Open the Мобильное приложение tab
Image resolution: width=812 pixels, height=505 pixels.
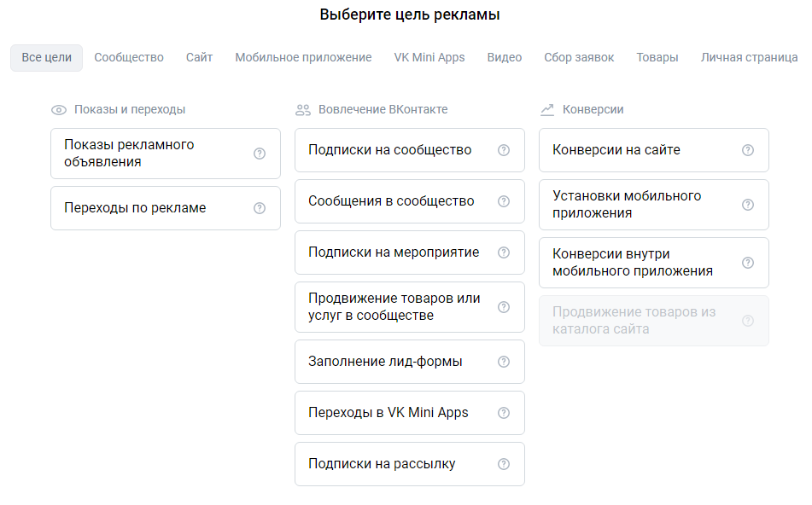coord(303,58)
